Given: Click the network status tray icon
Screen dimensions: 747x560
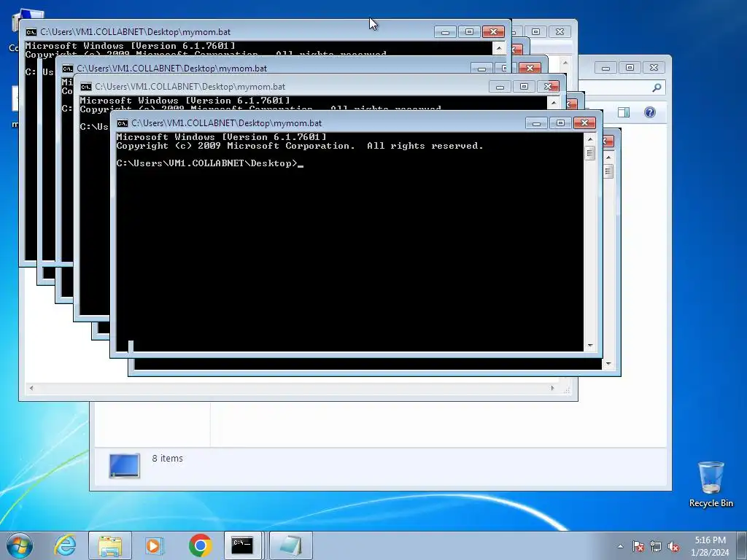Looking at the screenshot, I should [x=656, y=546].
